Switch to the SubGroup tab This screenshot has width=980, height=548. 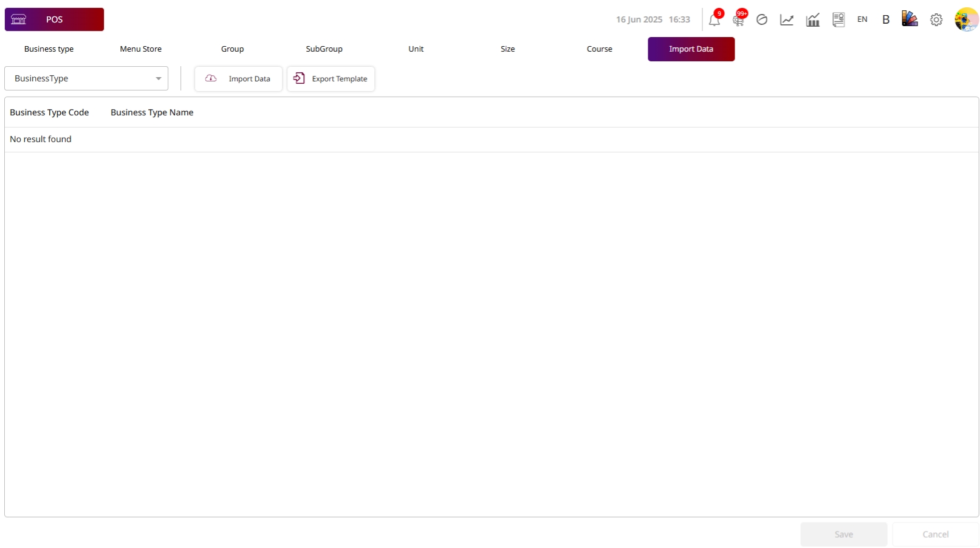(x=324, y=49)
